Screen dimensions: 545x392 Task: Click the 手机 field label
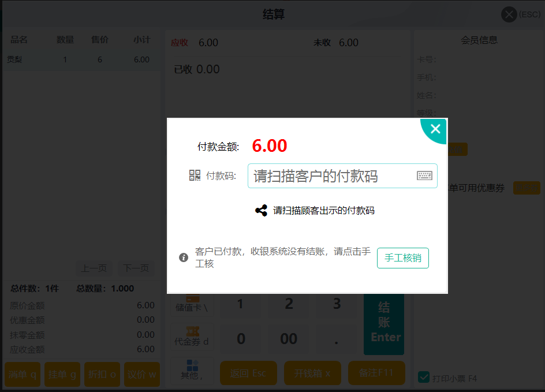tap(426, 77)
